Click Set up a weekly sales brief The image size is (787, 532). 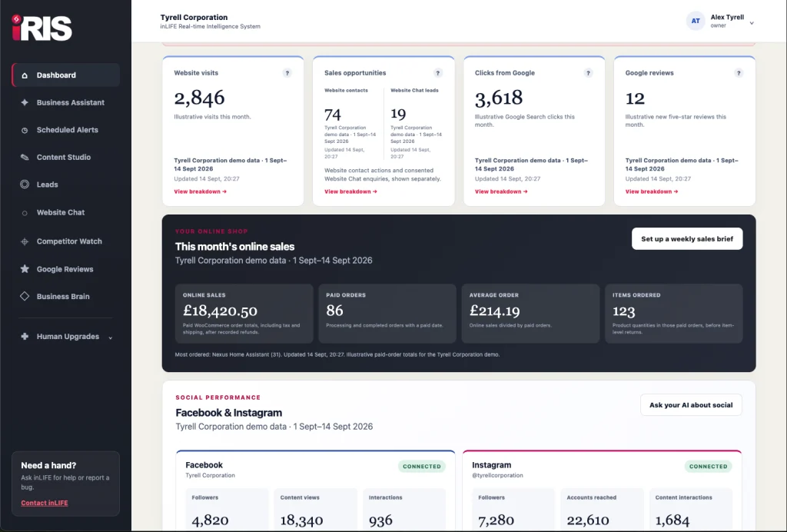[687, 239]
